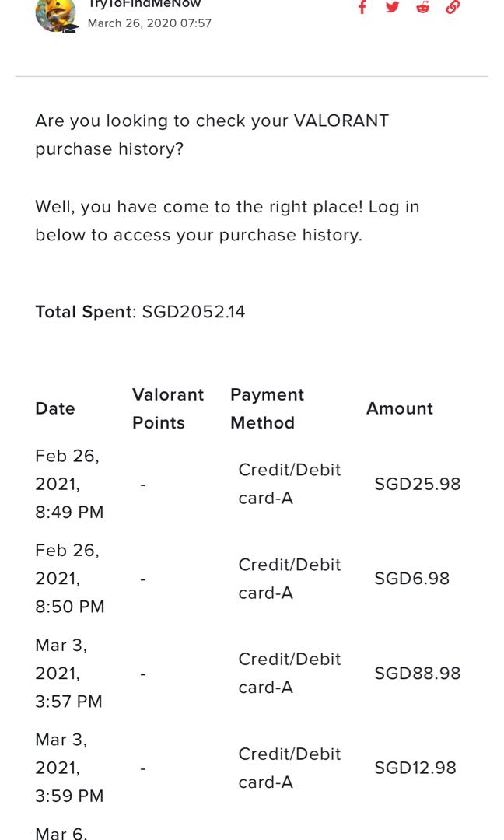This screenshot has width=504, height=840.
Task: Share the article on Twitter
Action: pyautogui.click(x=392, y=8)
